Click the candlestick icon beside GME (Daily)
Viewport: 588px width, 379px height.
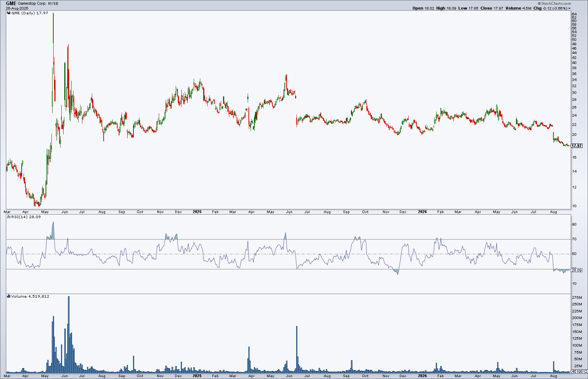[9, 13]
